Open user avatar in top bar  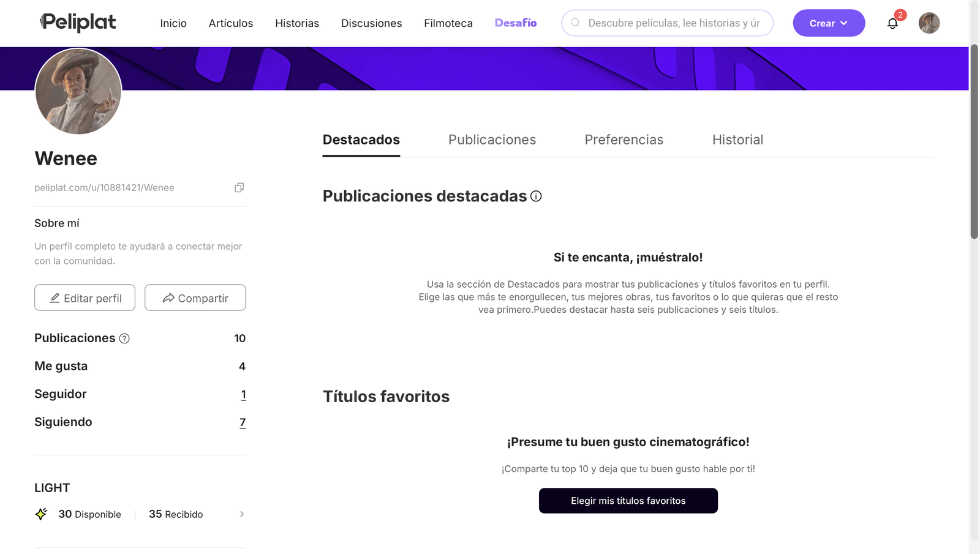pos(929,23)
